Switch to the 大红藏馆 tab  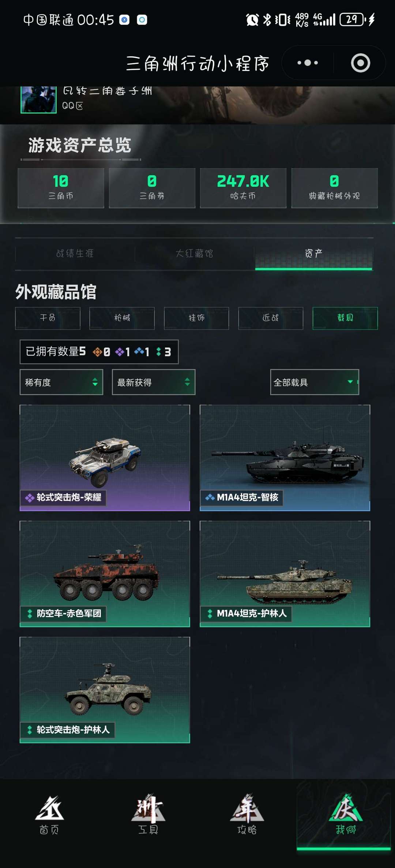pos(194,254)
